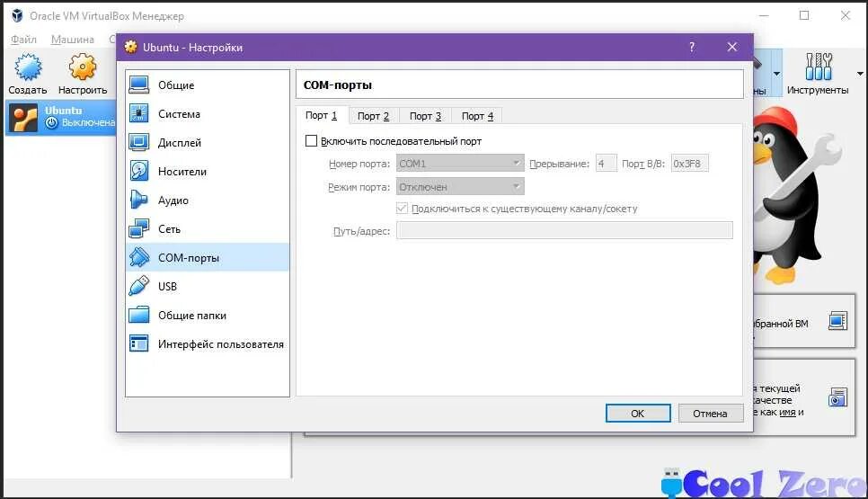Image resolution: width=868 pixels, height=499 pixels.
Task: Open the Инструменты tools icon
Action: tap(819, 67)
